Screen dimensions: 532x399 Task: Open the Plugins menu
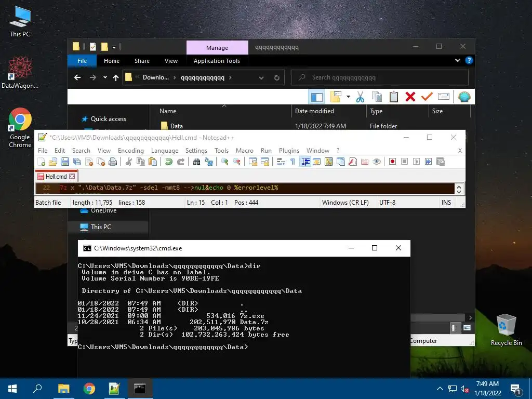pyautogui.click(x=289, y=151)
